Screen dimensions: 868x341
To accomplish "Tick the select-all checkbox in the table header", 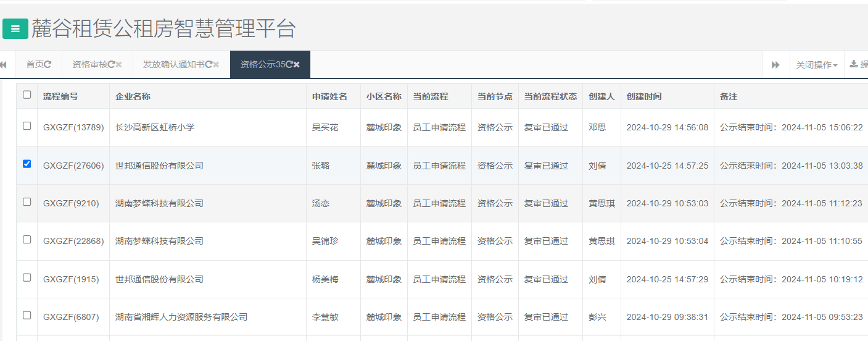I will point(27,95).
